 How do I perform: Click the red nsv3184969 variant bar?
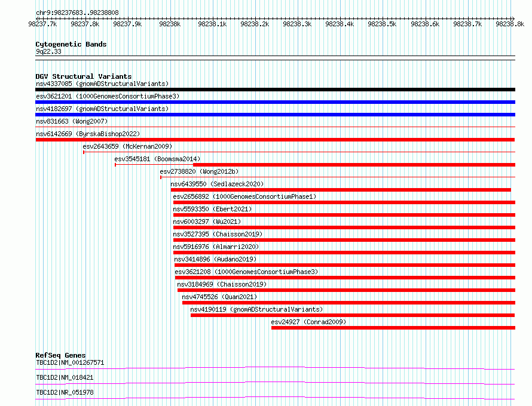click(x=347, y=290)
